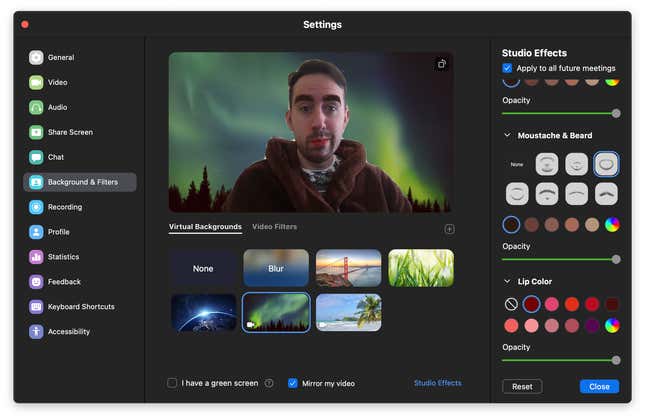Open help icon beside green screen option
This screenshot has height=419, width=645.
tap(269, 383)
